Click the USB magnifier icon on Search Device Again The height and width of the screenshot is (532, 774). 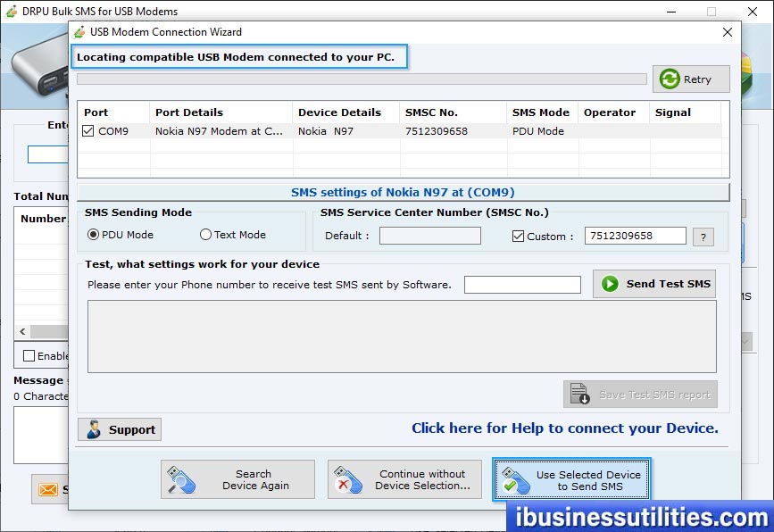coord(181,480)
